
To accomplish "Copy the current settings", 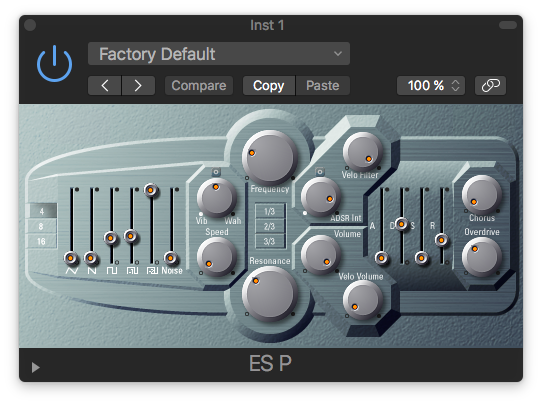I will click(x=269, y=85).
